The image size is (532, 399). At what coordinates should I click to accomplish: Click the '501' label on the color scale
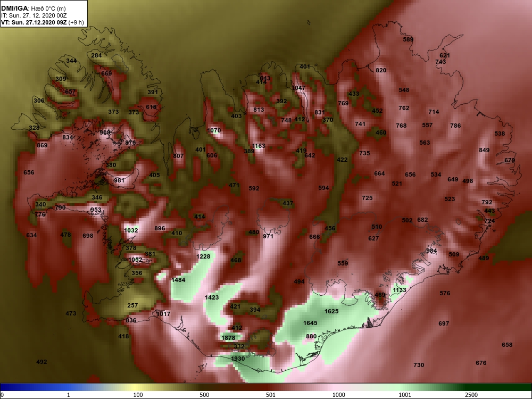271,395
